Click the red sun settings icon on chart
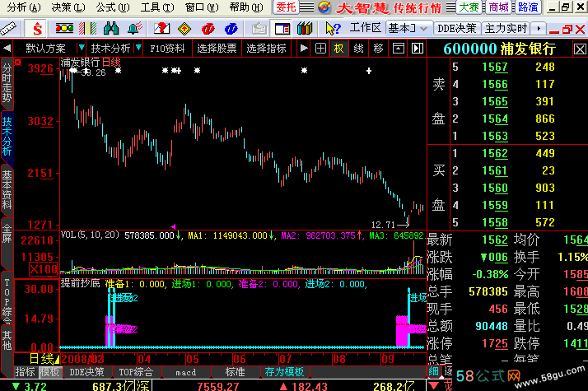 [17, 62]
